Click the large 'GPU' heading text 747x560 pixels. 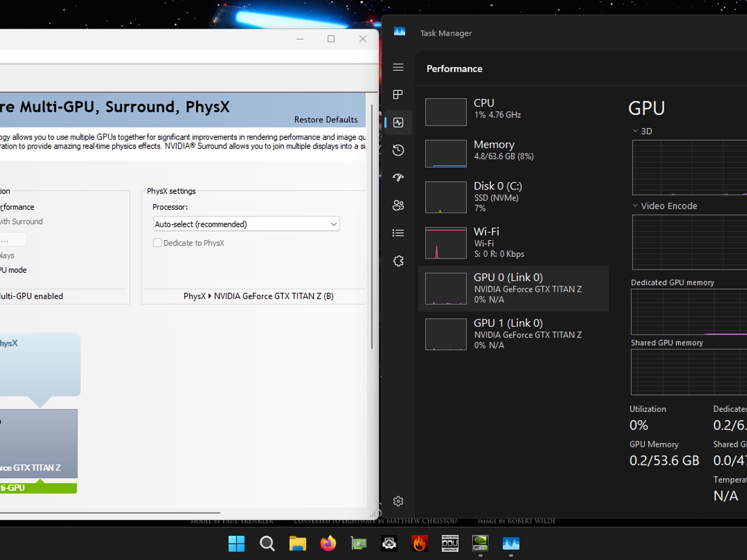pos(646,108)
